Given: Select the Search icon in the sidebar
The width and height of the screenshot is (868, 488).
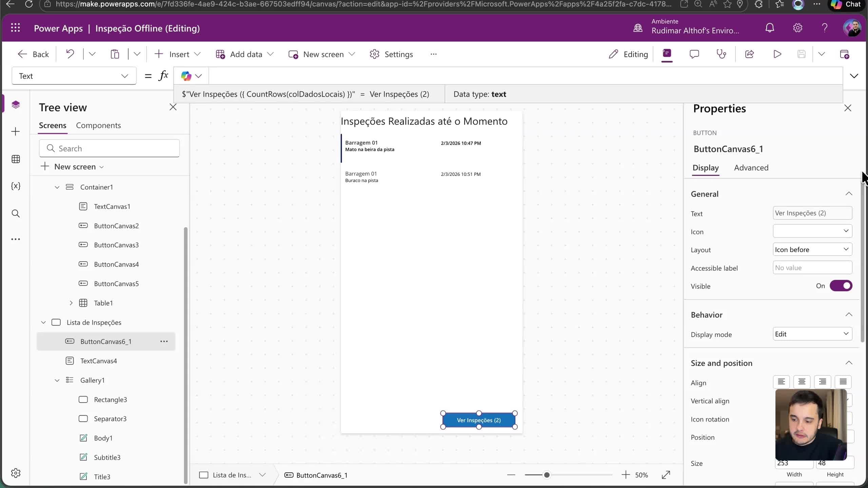Looking at the screenshot, I should coord(16,213).
